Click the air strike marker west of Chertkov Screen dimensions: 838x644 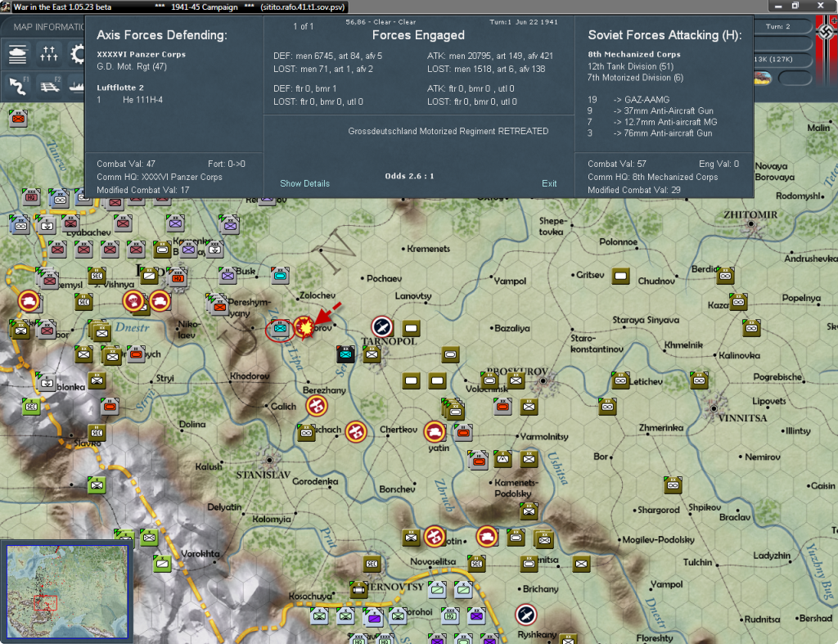tap(355, 432)
